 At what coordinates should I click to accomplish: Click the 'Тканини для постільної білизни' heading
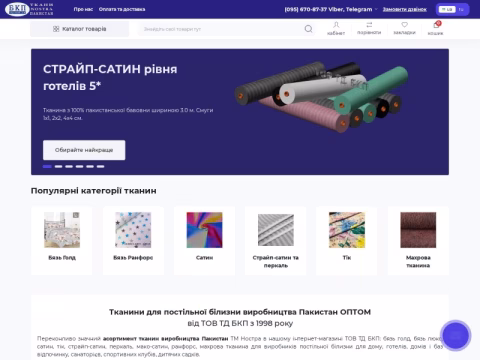(x=240, y=312)
